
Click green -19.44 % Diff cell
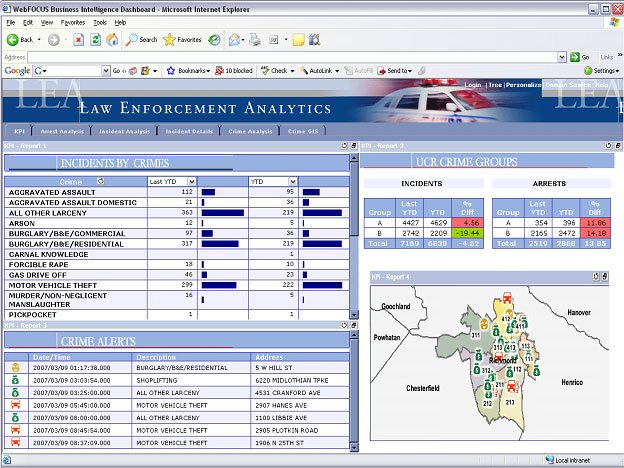tap(468, 233)
